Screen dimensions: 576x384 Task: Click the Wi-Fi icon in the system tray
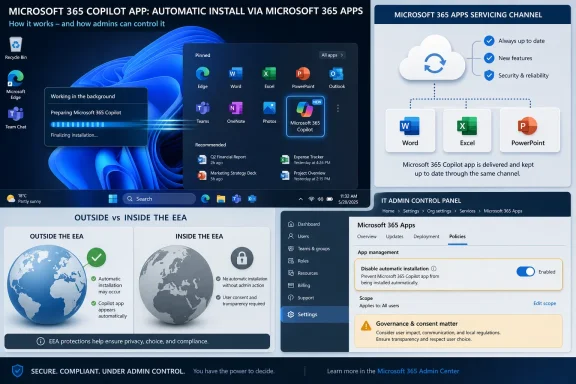coord(311,199)
